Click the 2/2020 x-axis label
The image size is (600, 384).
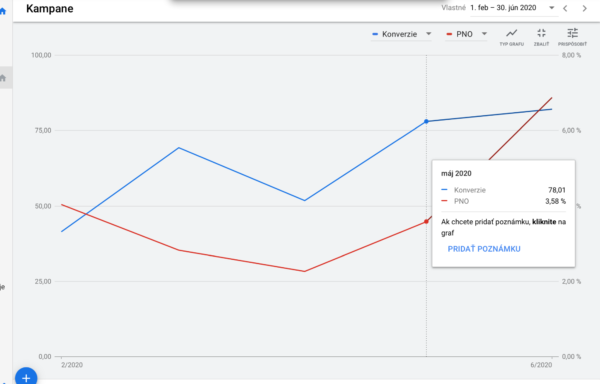coord(72,365)
